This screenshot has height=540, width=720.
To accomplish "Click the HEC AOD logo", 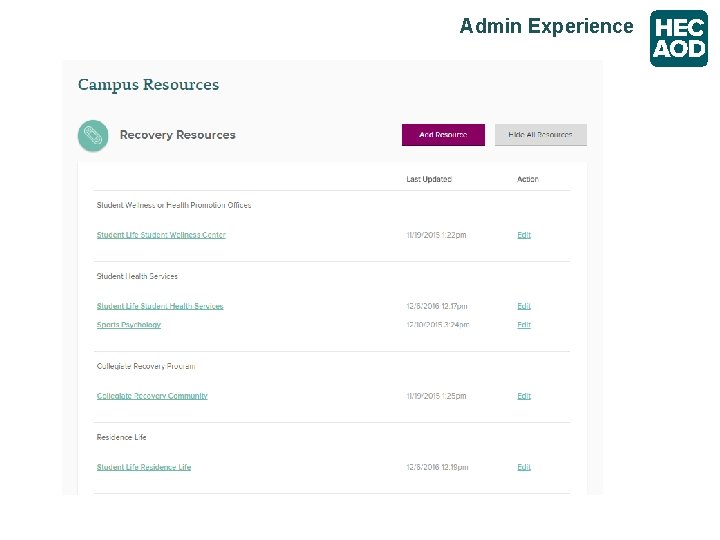I will (679, 39).
